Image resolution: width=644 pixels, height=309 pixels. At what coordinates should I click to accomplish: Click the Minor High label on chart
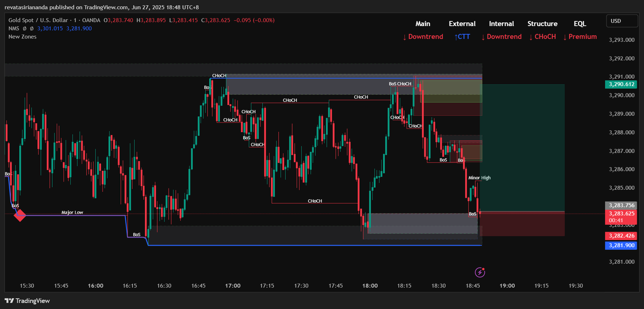(479, 178)
